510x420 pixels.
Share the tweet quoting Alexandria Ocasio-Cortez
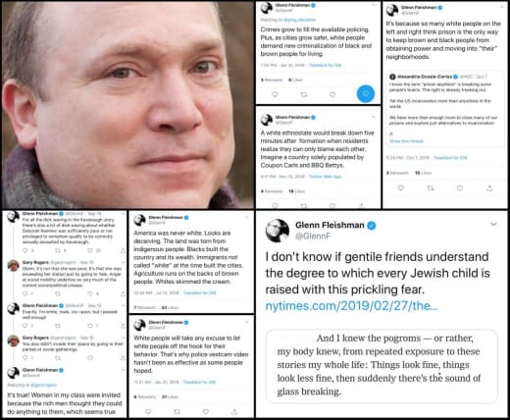pos(489,188)
